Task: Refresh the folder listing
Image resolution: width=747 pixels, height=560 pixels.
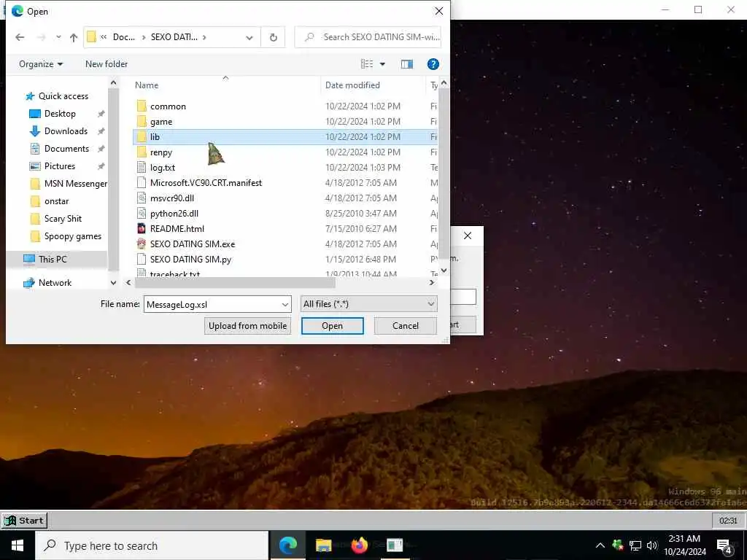Action: click(x=274, y=37)
